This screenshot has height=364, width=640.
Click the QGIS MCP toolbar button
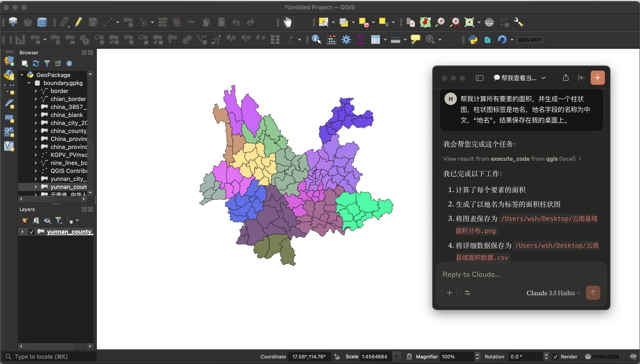(529, 40)
